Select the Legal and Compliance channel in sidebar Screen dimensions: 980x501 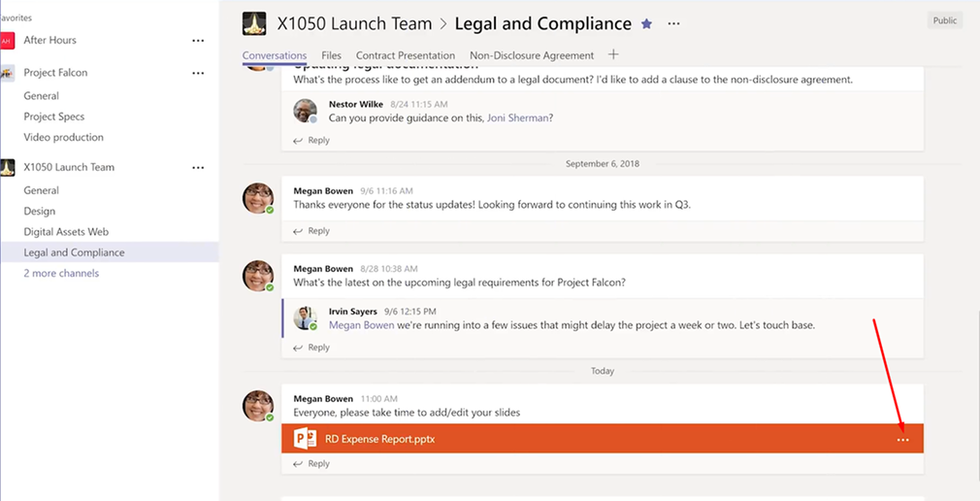(110, 252)
